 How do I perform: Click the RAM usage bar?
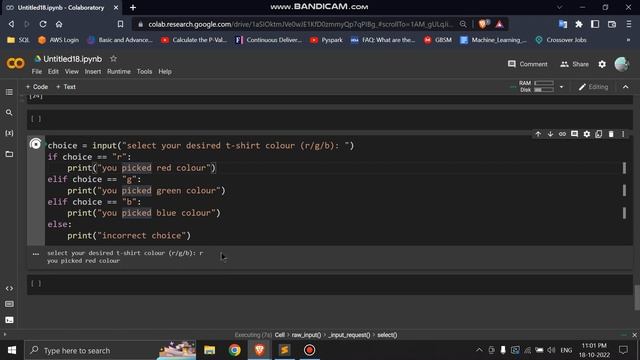(x=544, y=83)
